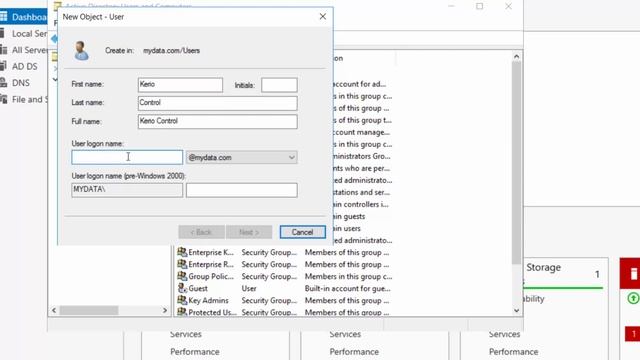This screenshot has height=360, width=640.
Task: Click the user avatar icon in the dialog
Action: point(81,51)
